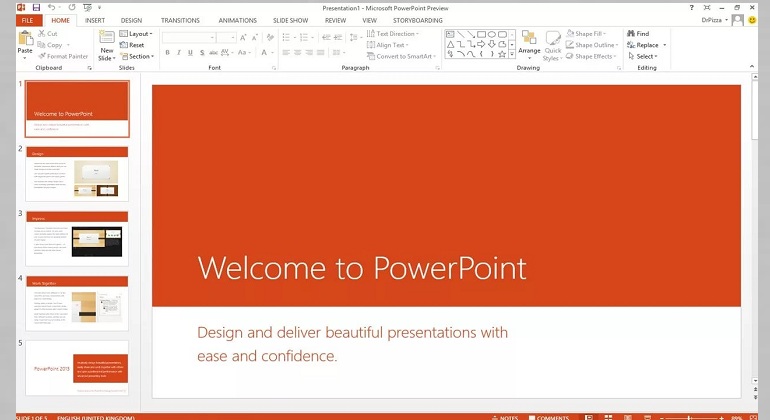This screenshot has width=770, height=420.
Task: Toggle Text Shadow formatting
Action: pos(202,52)
